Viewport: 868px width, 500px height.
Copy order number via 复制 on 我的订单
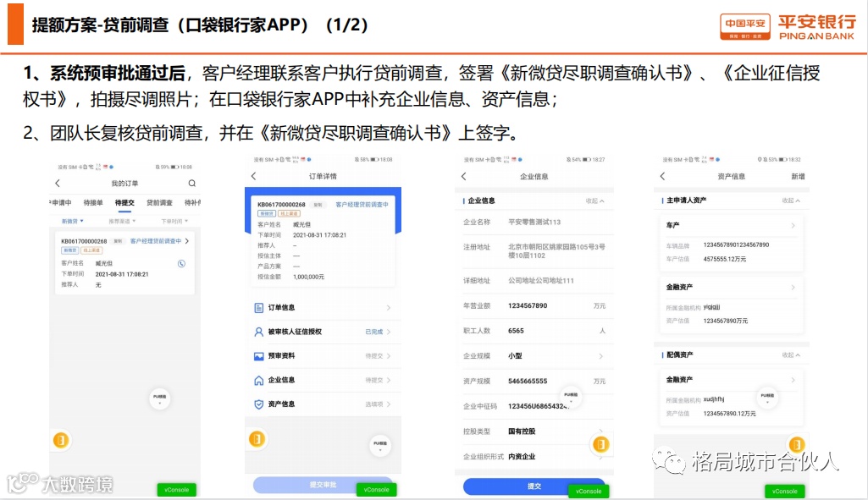(x=118, y=241)
